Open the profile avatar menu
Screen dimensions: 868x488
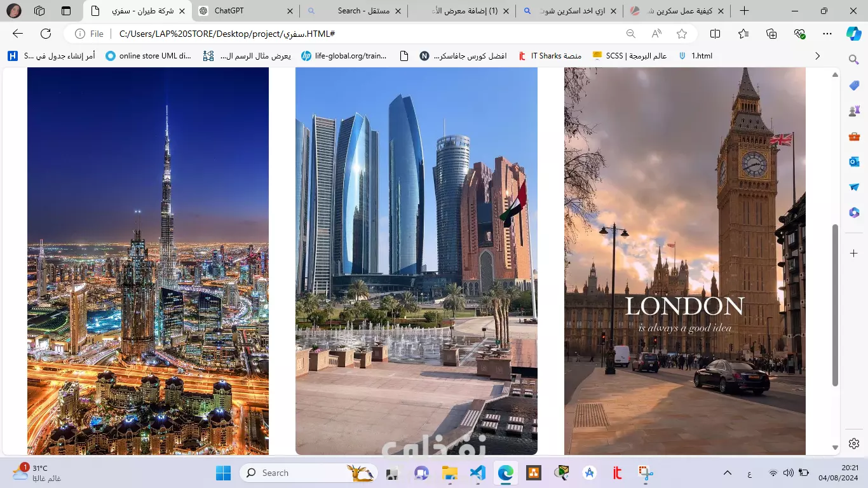tap(13, 11)
